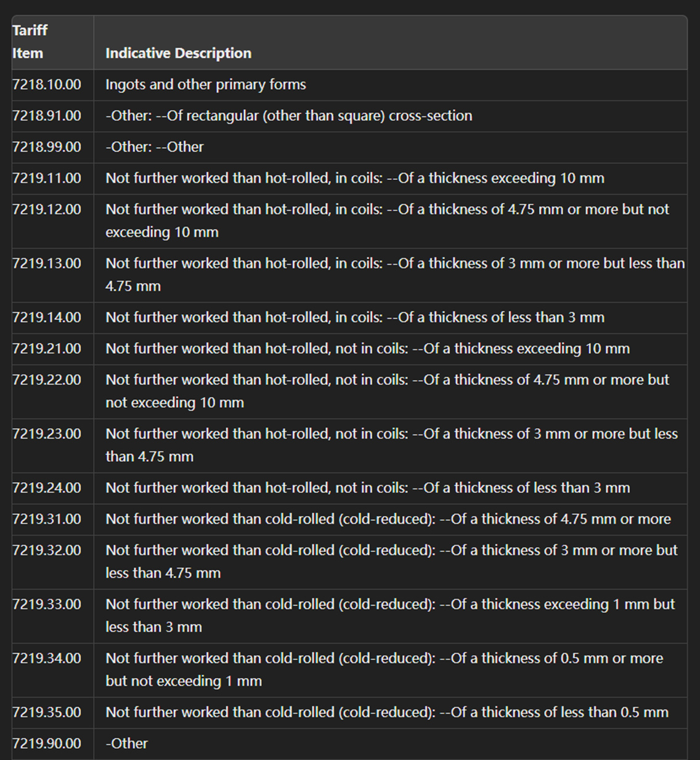Click tariff code 7219.22.00

coord(47,380)
